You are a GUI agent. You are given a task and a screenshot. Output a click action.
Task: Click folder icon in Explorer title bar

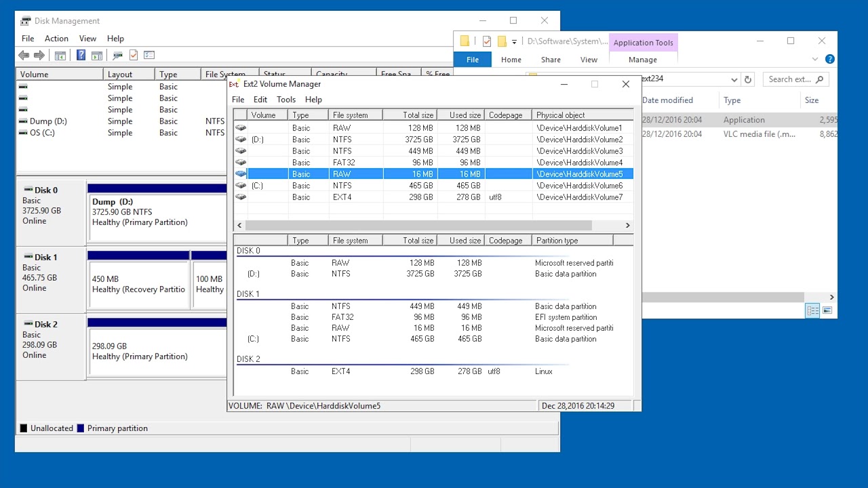point(465,41)
